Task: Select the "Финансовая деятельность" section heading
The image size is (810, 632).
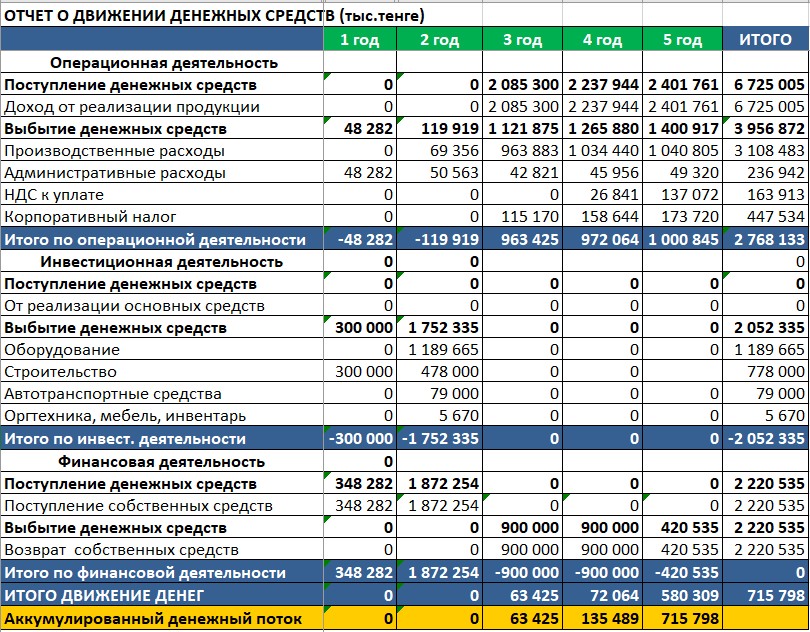Action: click(162, 461)
